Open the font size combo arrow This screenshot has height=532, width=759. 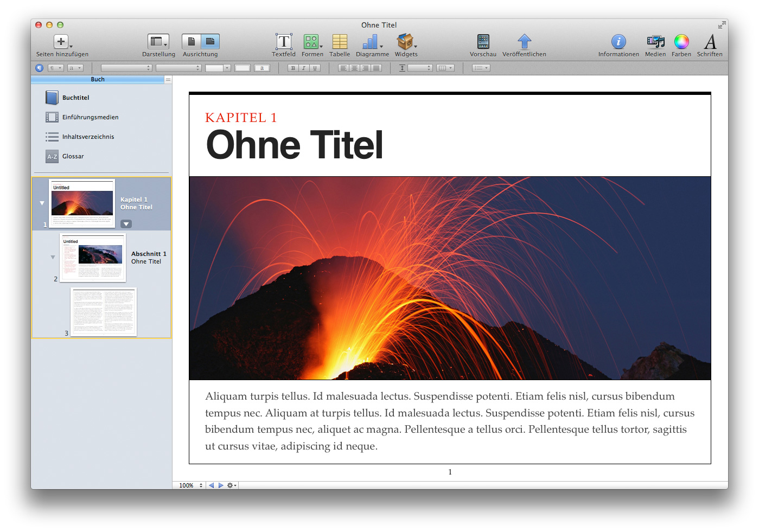[x=227, y=68]
